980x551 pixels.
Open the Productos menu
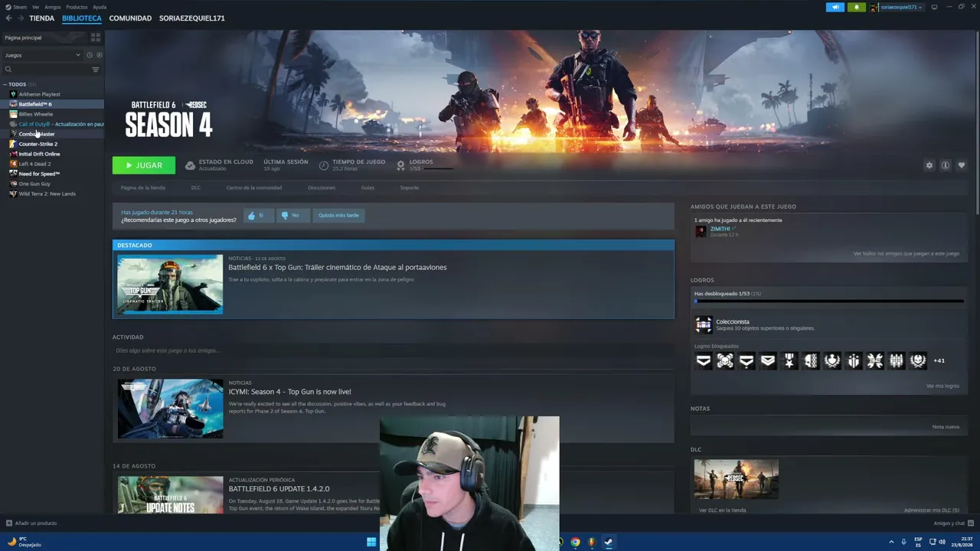pyautogui.click(x=77, y=7)
